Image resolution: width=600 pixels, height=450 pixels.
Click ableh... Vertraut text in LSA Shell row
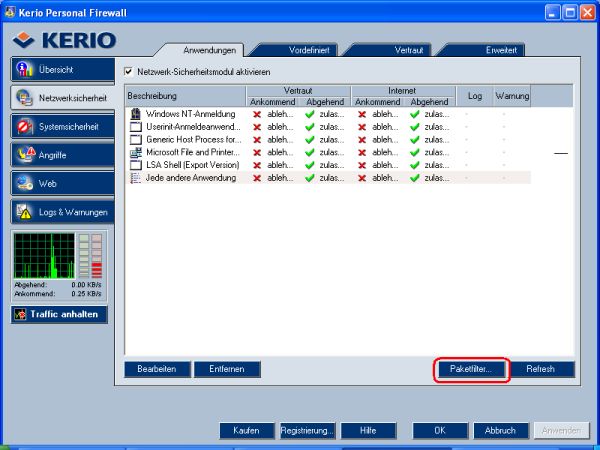[x=280, y=165]
